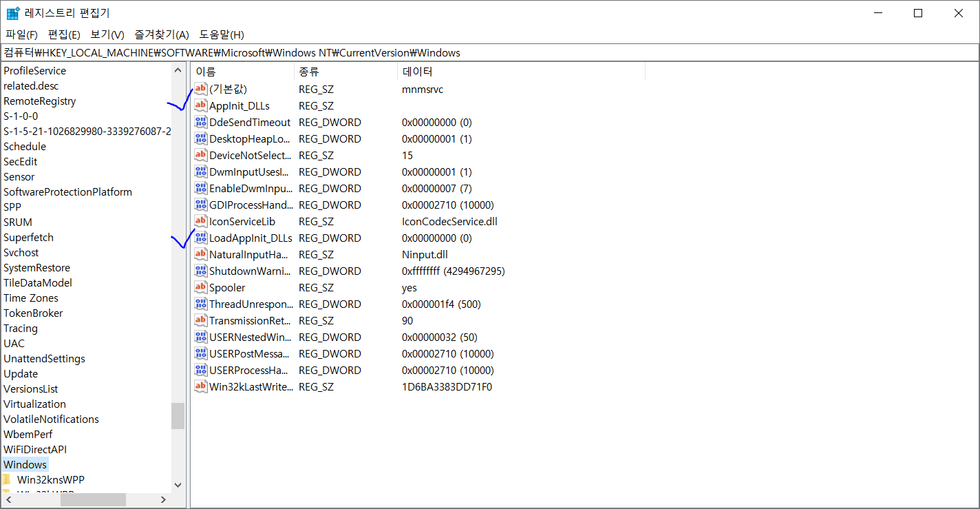Click the Spooler string value icon
The height and width of the screenshot is (509, 980).
point(200,287)
